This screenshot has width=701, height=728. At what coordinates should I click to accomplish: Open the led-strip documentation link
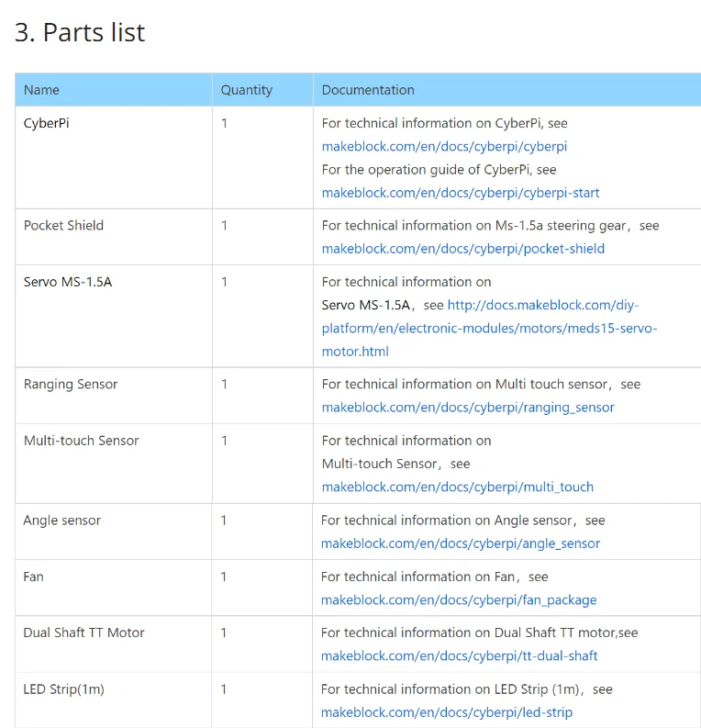(447, 712)
